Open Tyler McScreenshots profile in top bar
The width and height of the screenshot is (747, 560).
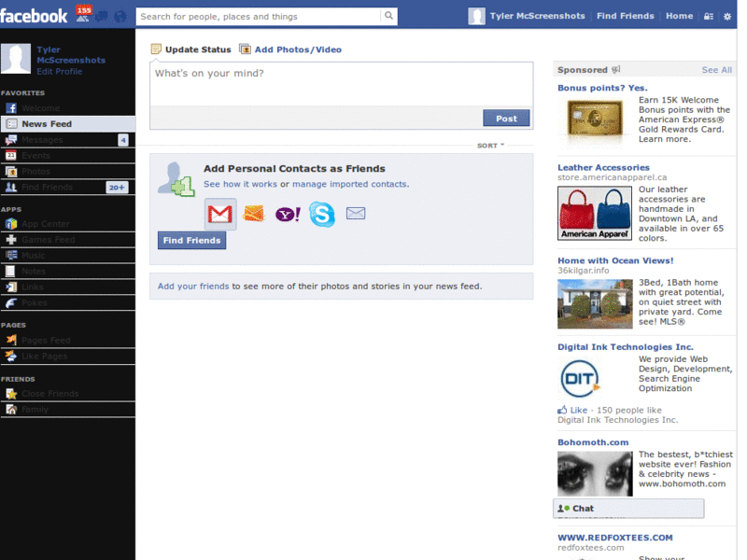(526, 16)
